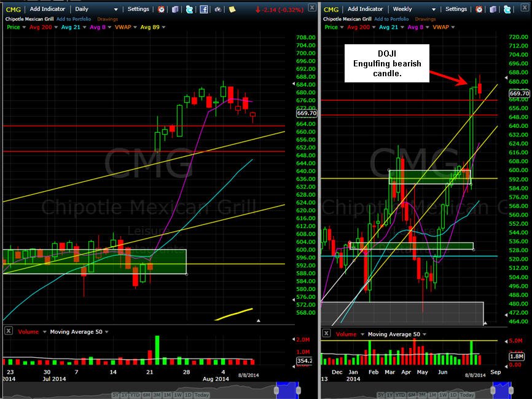532x399 pixels.
Task: Close the daily chart panel with X
Action: [x=312, y=7]
